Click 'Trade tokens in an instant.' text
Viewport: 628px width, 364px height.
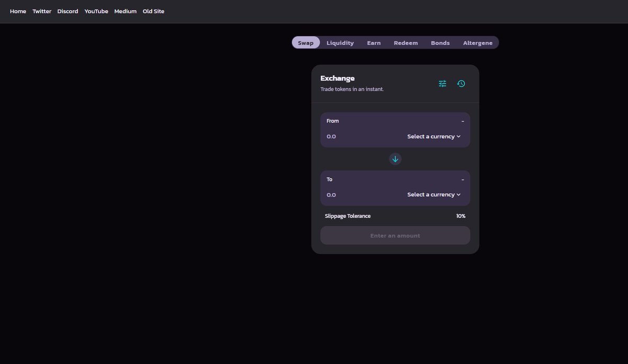tap(352, 89)
